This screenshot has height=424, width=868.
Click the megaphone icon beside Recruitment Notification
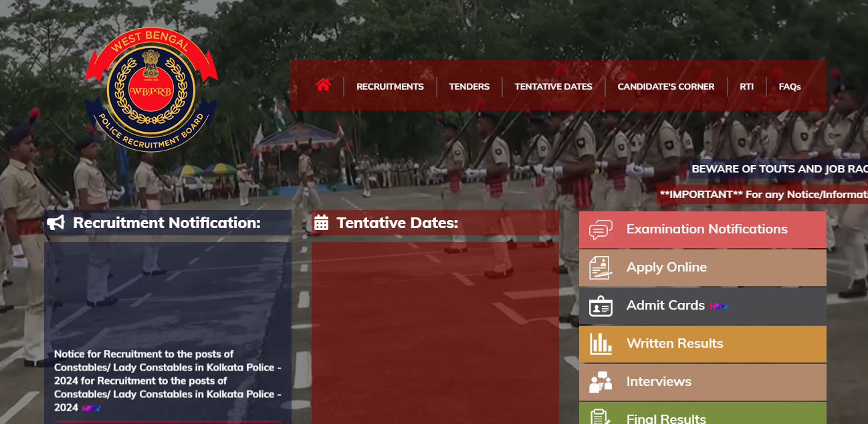pyautogui.click(x=56, y=223)
